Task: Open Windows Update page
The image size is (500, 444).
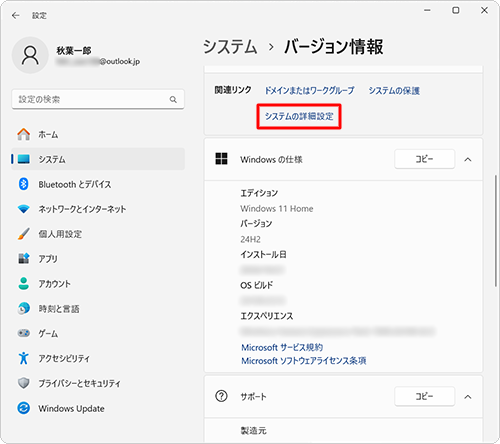Action: coord(98,408)
